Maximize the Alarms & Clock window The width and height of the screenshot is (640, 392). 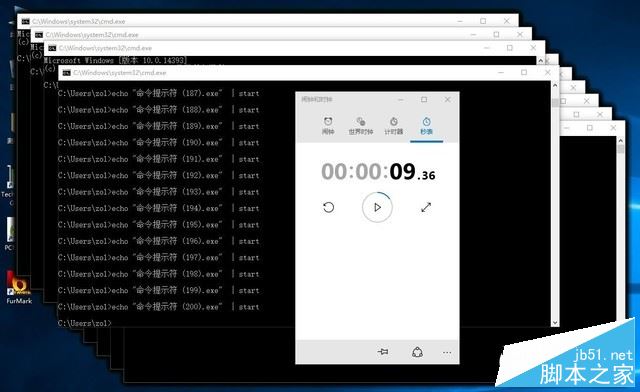pos(424,100)
